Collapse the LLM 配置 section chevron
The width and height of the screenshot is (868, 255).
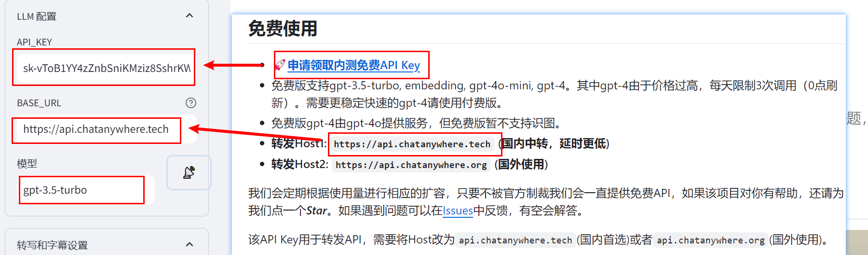190,16
